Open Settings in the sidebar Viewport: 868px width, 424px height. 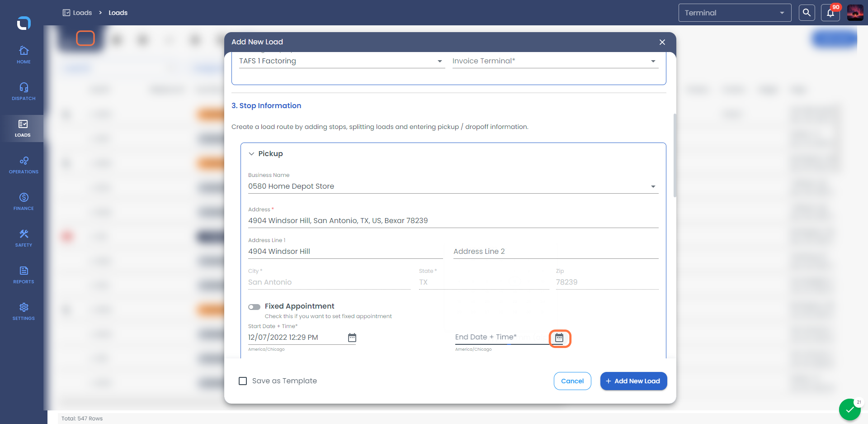click(24, 312)
